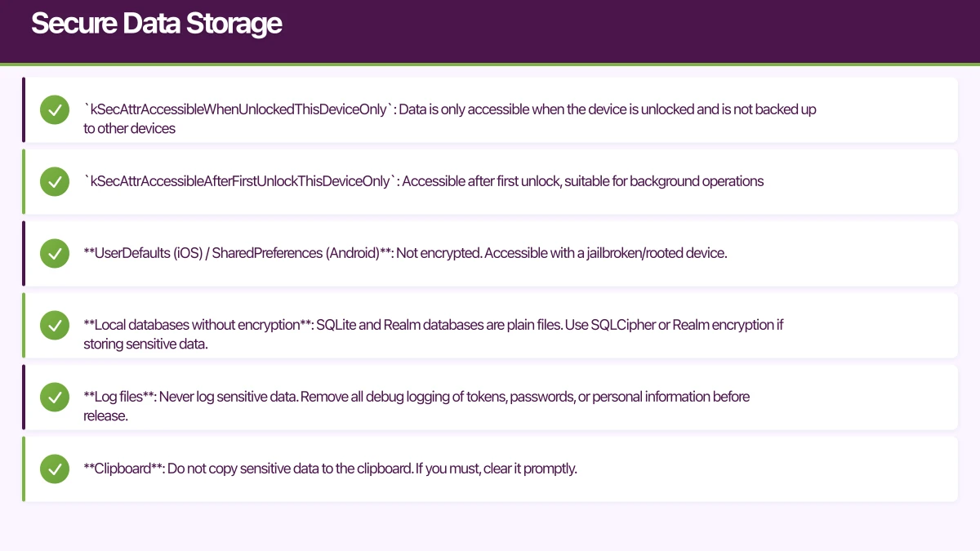The width and height of the screenshot is (980, 551).
Task: Click the "Secure Data Storage" slide title
Action: click(x=156, y=24)
